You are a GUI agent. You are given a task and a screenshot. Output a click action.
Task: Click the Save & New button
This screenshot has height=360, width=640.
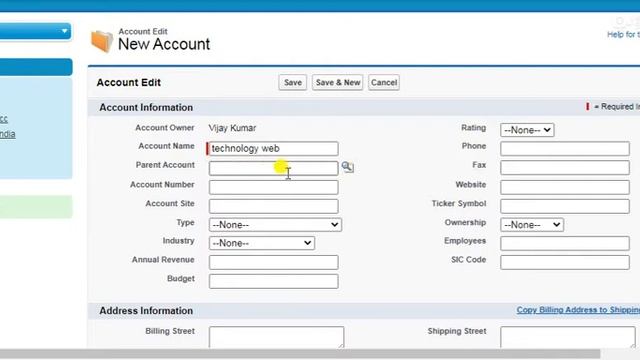pyautogui.click(x=338, y=82)
